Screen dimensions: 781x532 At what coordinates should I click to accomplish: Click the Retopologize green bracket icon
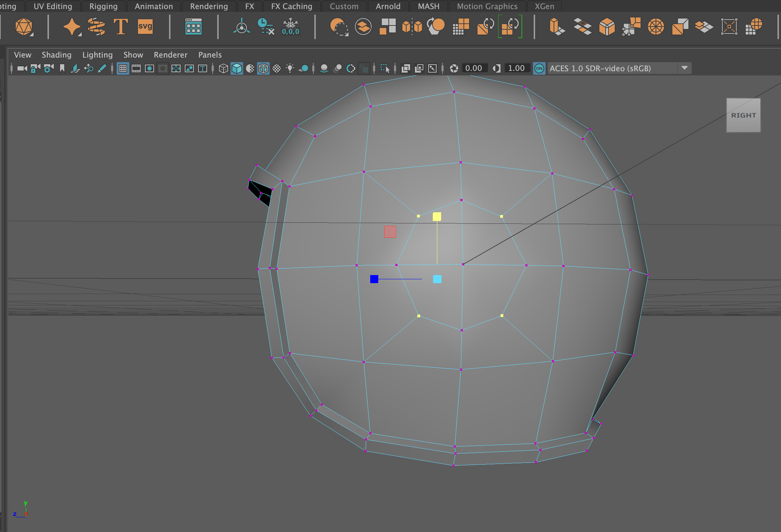[510, 27]
